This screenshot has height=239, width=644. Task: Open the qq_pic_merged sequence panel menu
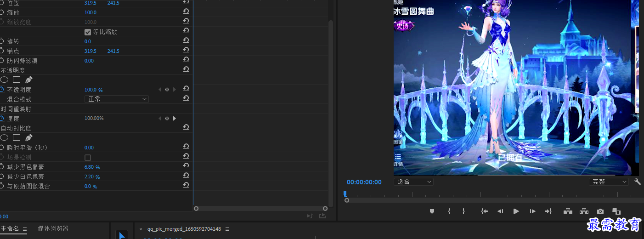coord(227,229)
